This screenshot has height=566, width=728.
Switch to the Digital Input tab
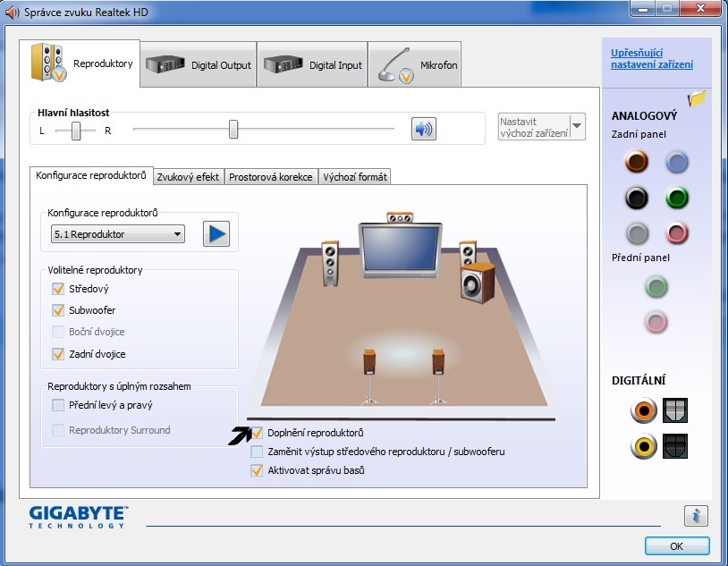tap(312, 64)
